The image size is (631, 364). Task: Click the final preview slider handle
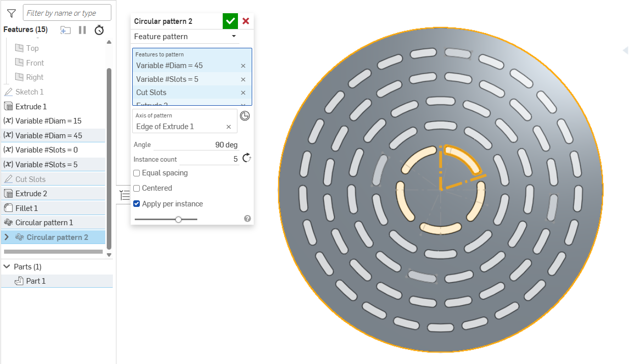(x=178, y=219)
